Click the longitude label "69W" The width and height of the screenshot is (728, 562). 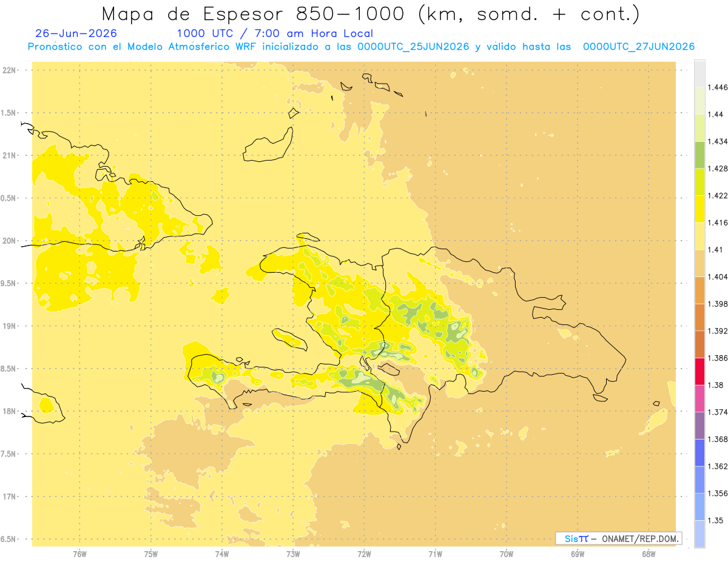coord(578,554)
